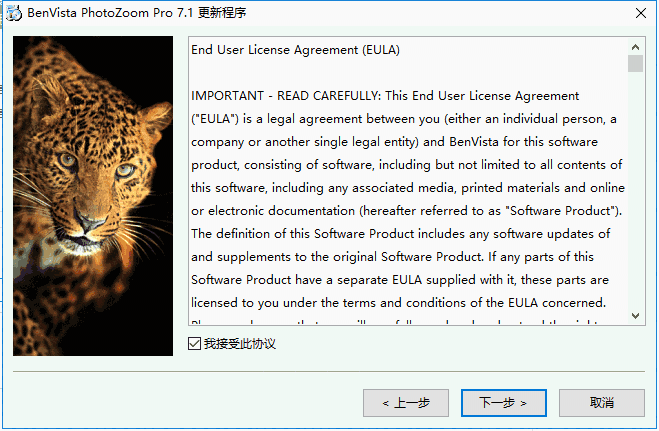The width and height of the screenshot is (659, 431).
Task: Click the 我接受此协议 label text
Action: point(240,344)
